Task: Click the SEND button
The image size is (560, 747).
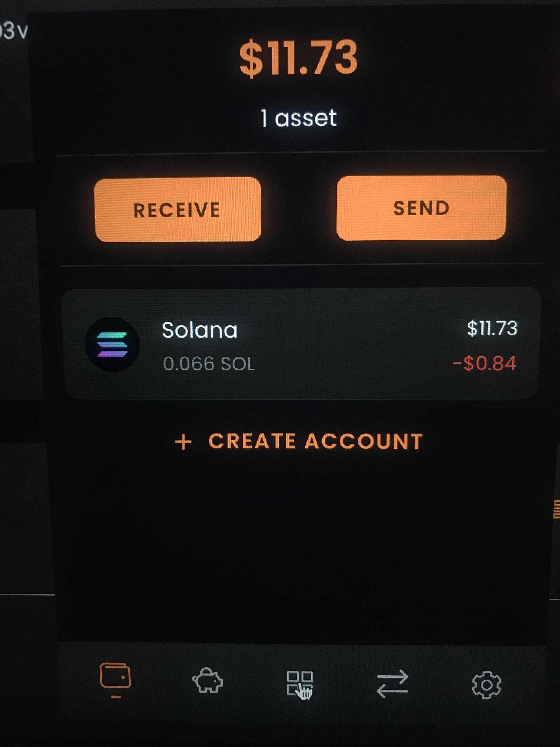Action: click(421, 208)
